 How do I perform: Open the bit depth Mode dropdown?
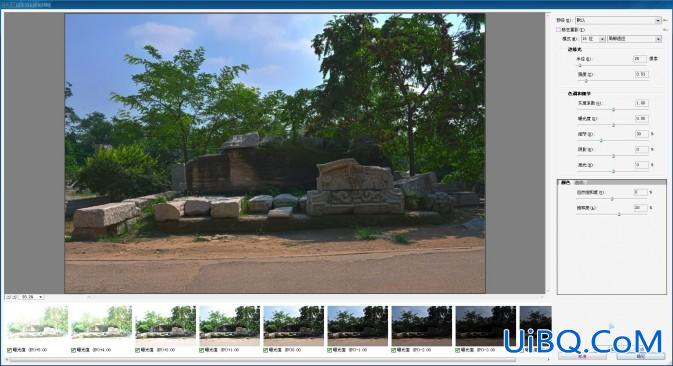pos(593,39)
